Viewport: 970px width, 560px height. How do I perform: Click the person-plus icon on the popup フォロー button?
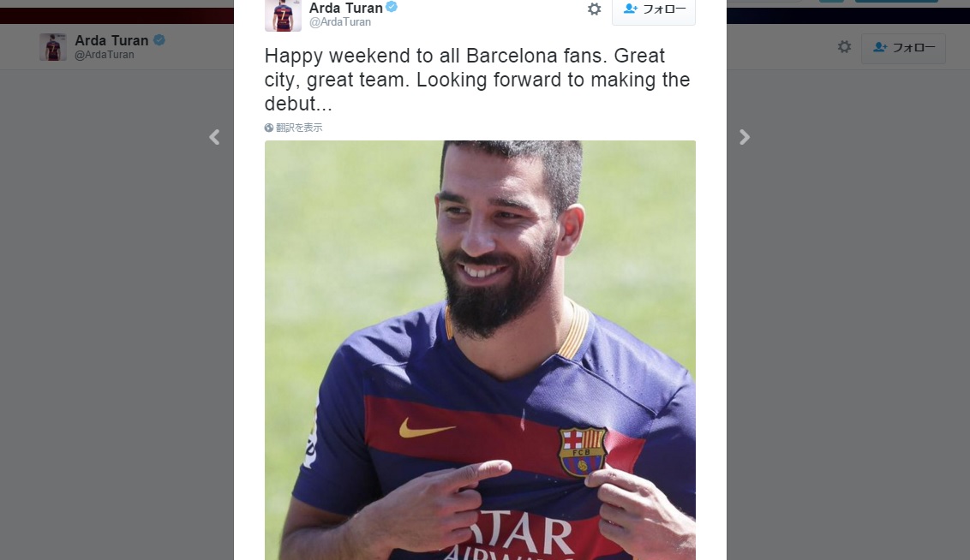click(631, 9)
